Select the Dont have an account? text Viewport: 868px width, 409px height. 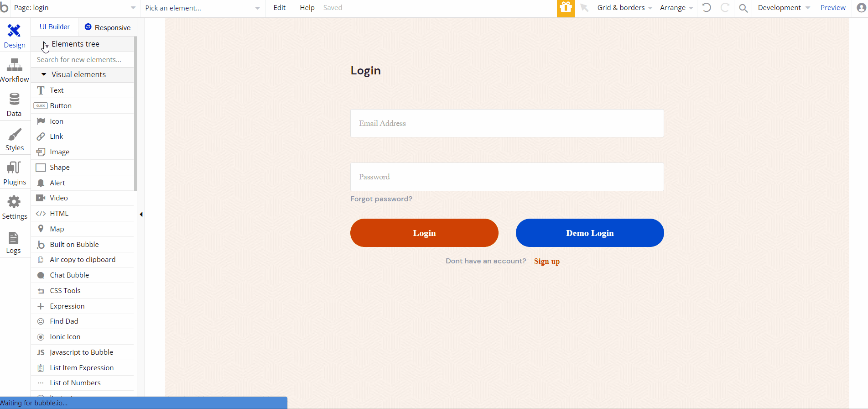pyautogui.click(x=486, y=261)
